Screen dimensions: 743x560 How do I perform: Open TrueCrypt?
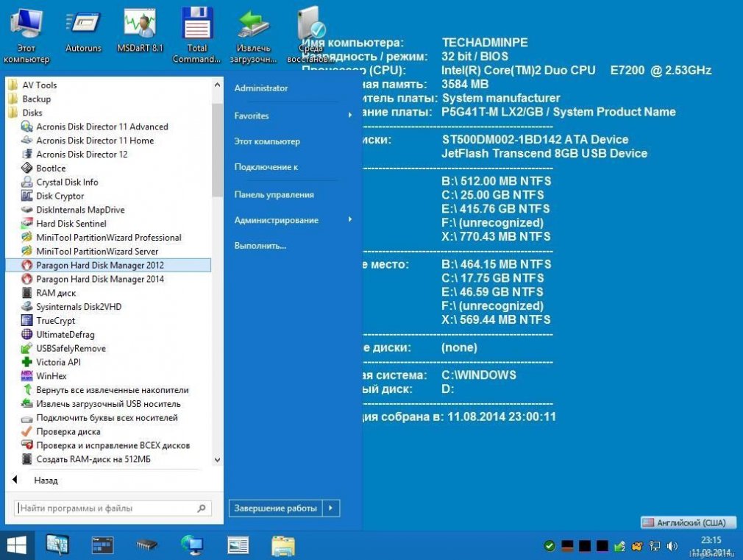55,321
